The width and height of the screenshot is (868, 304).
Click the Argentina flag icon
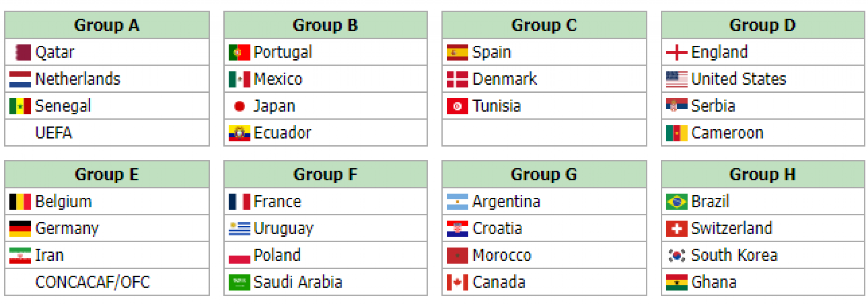tap(457, 202)
